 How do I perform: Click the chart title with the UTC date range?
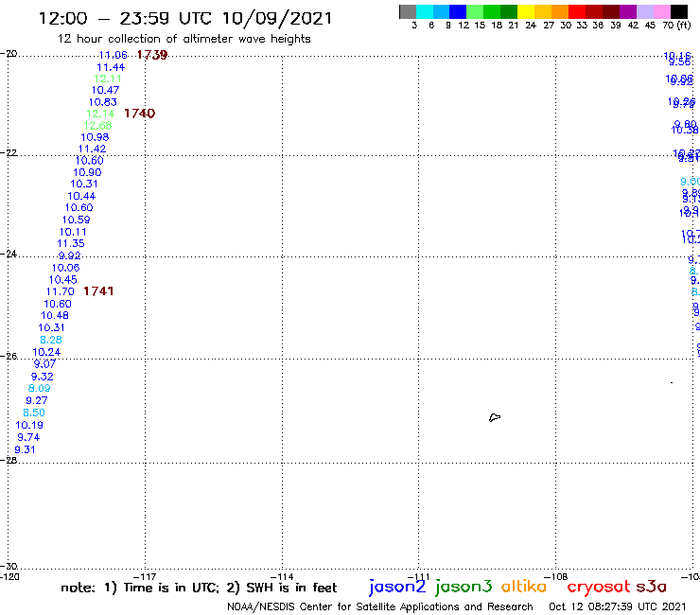[x=185, y=18]
